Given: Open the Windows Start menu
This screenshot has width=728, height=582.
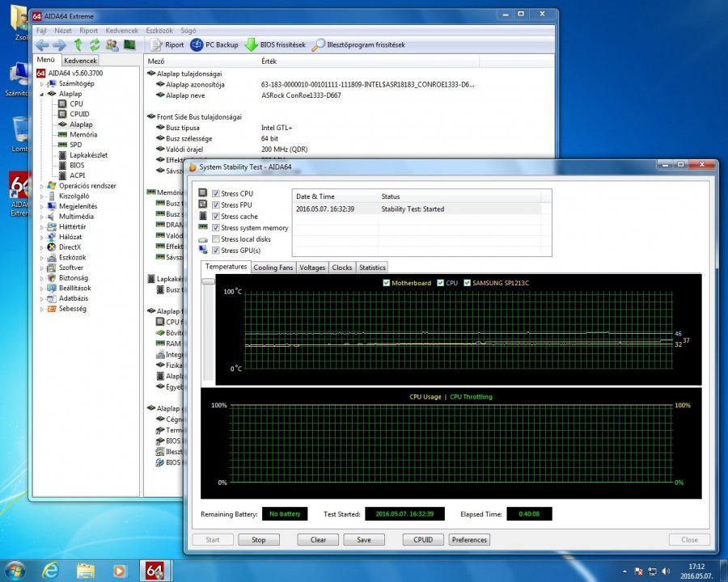Looking at the screenshot, I should coord(15,571).
